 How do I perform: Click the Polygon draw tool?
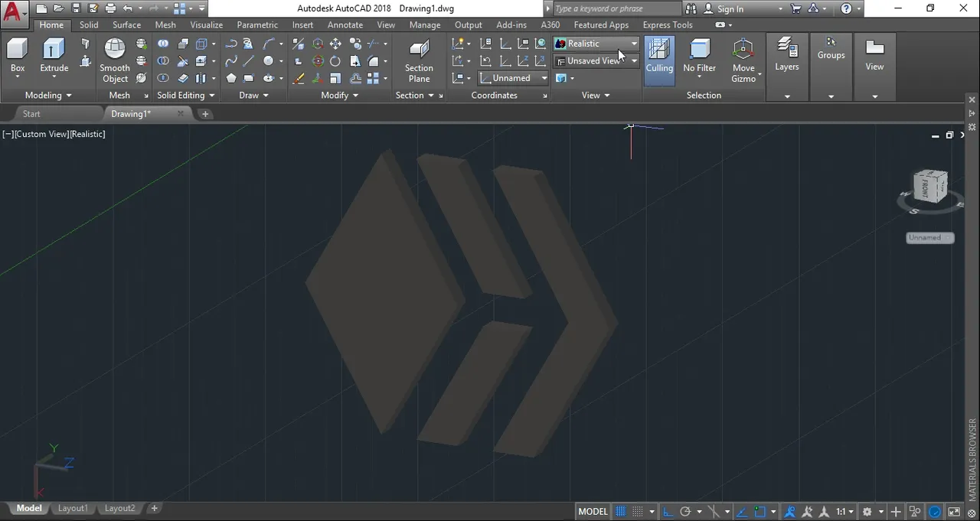[231, 78]
